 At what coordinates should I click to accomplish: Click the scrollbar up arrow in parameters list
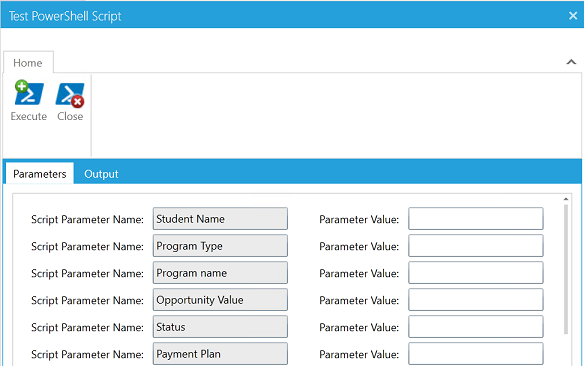pyautogui.click(x=566, y=199)
